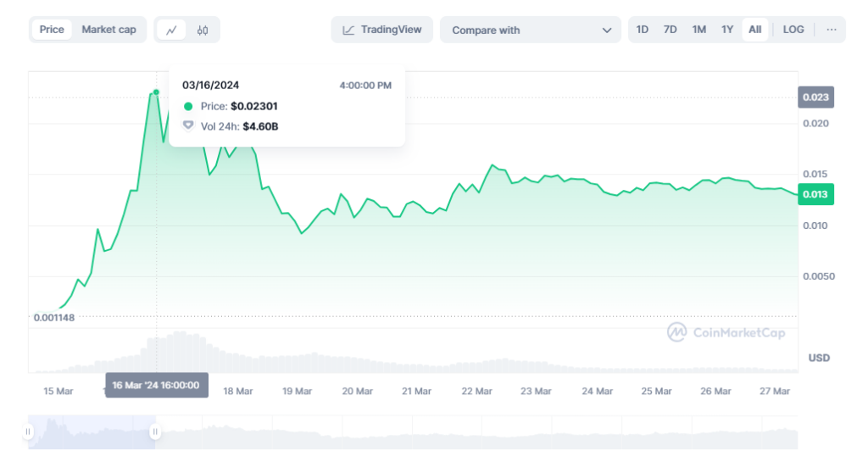
Task: Click the green dot beside Price in tooltip
Action: [x=188, y=106]
